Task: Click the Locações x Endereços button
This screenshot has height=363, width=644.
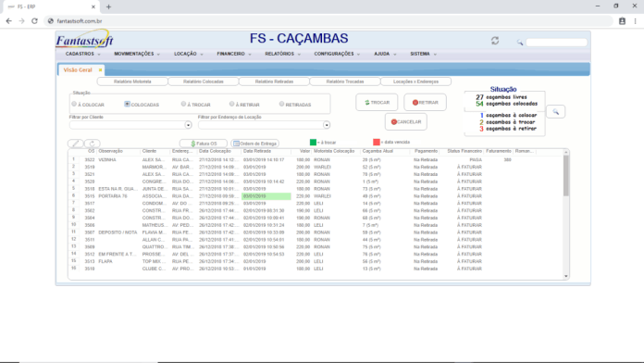Action: pos(415,81)
